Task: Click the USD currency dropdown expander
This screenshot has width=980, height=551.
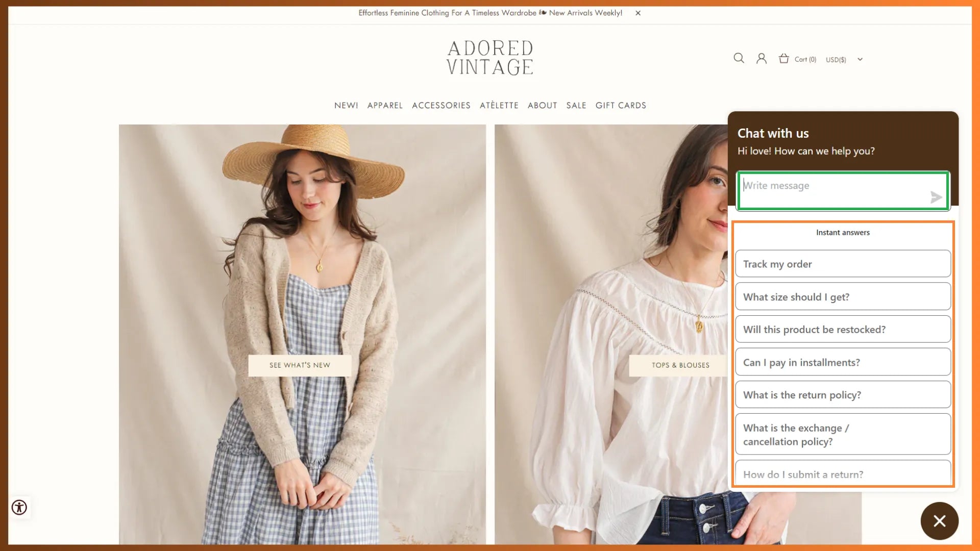Action: [x=860, y=59]
